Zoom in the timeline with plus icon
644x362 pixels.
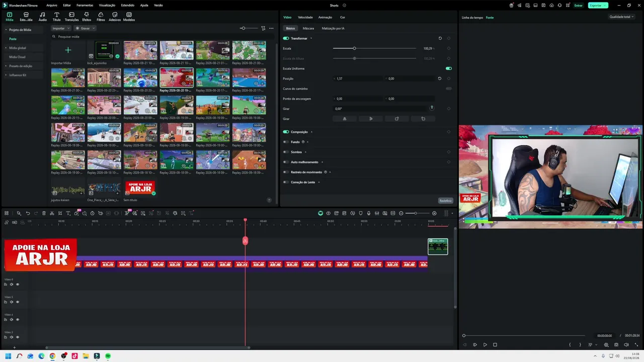(434, 213)
